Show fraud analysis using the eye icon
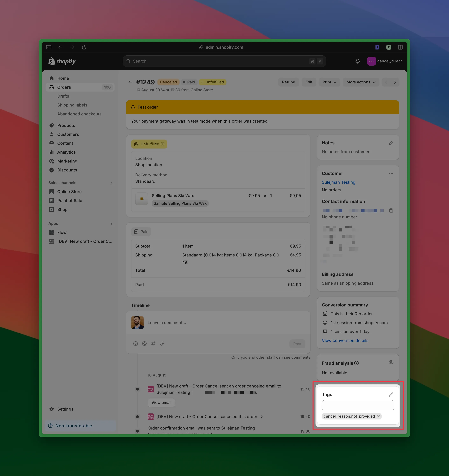 [x=391, y=362]
